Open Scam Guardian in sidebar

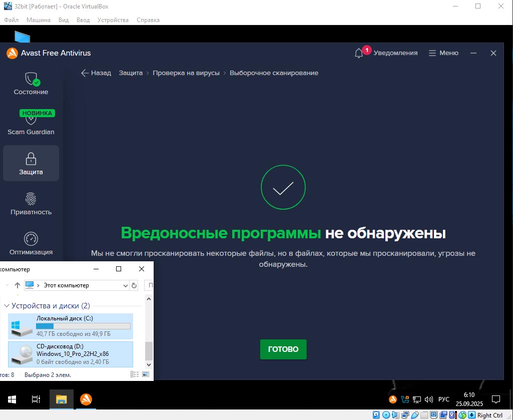tap(31, 124)
